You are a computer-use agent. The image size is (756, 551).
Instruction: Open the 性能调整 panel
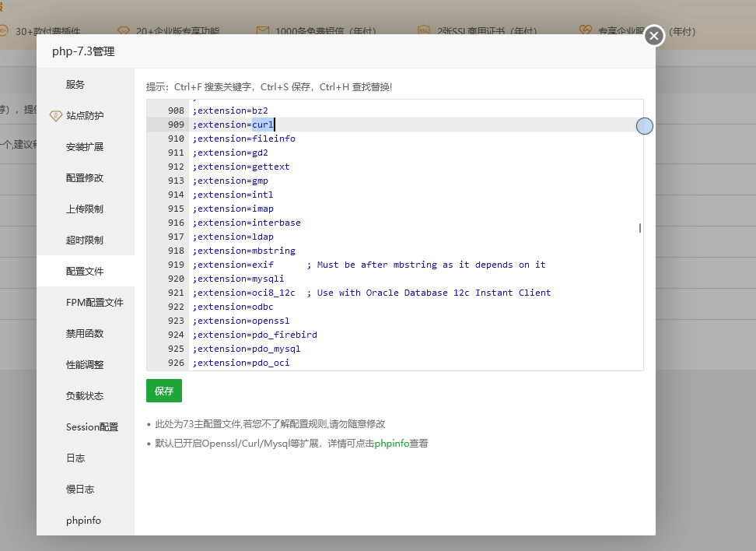pos(83,364)
